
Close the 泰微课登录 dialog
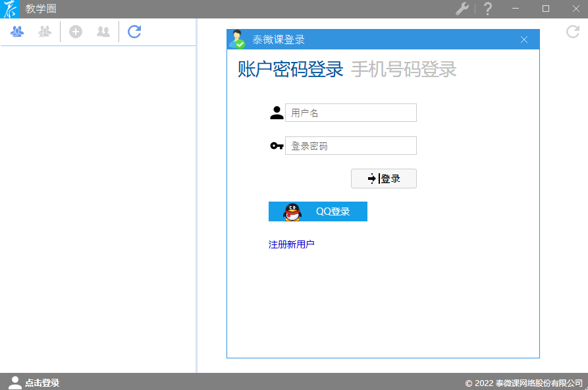point(524,40)
